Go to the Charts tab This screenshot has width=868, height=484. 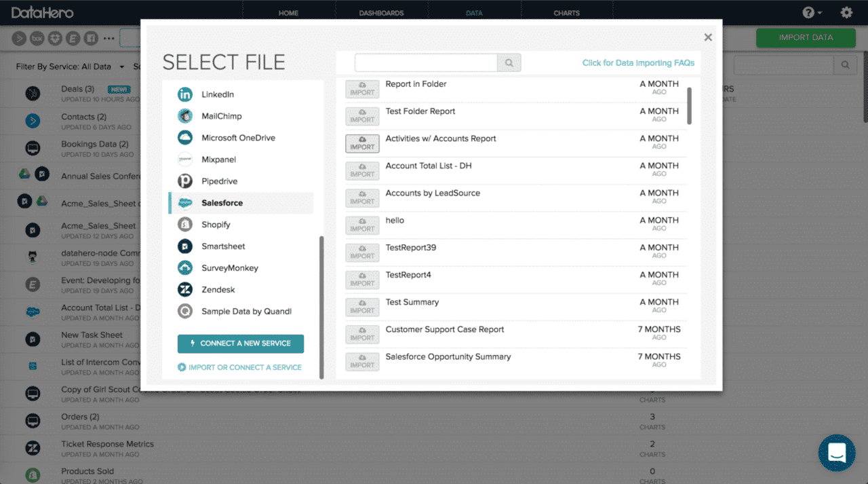pyautogui.click(x=566, y=13)
